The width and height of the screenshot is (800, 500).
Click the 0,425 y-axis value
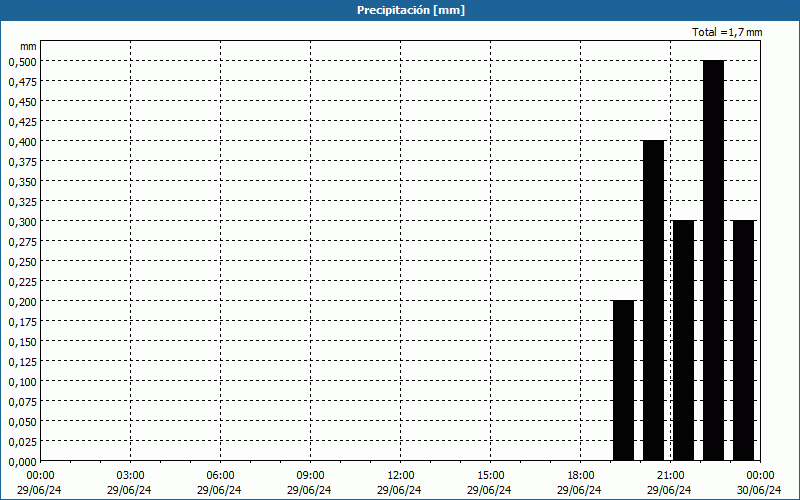pyautogui.click(x=22, y=121)
